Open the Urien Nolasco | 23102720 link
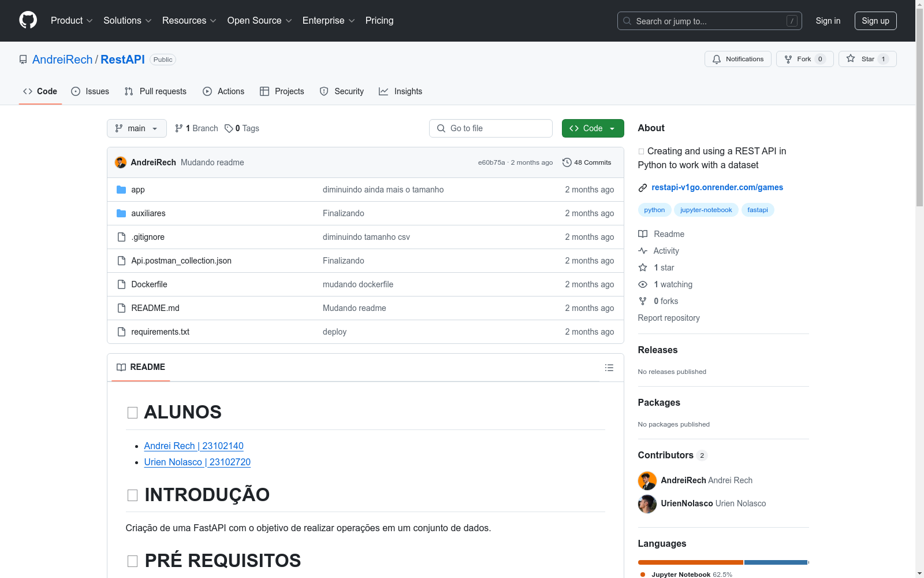924x578 pixels. tap(198, 462)
